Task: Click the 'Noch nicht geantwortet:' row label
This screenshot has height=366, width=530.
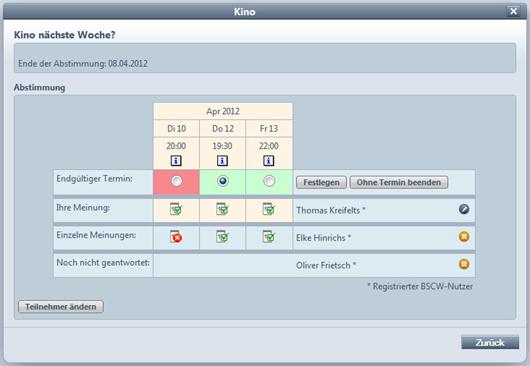Action: coord(103,262)
